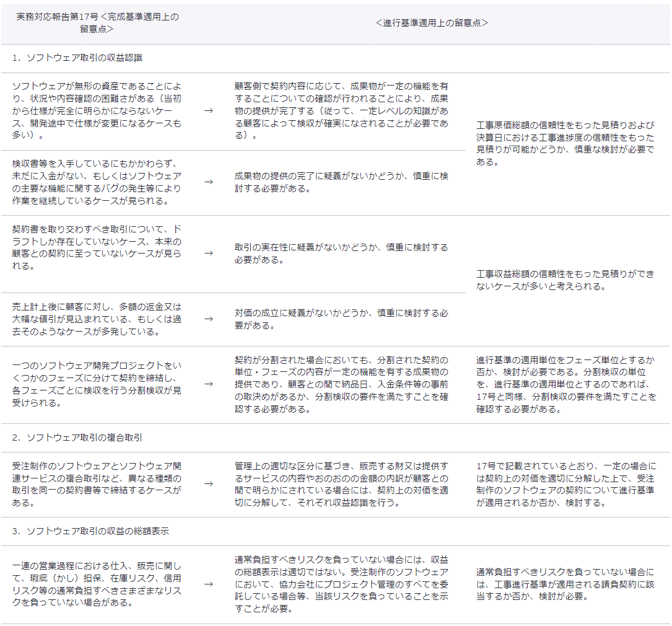Screen dimensions: 672x626
Task: Click the 工事原価総額の信頼性 paragraph
Action: 565,143
